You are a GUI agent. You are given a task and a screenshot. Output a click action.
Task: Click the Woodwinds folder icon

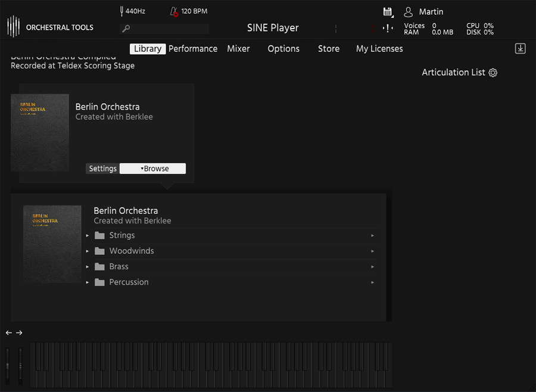99,251
